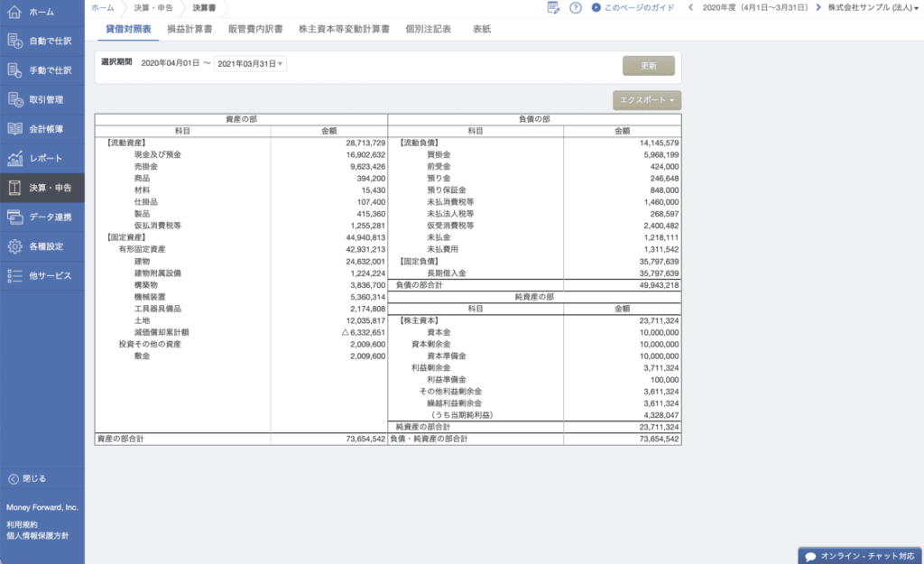The image size is (924, 564).
Task: Open the 株式会社サンプル (法人) company dropdown
Action: (872, 7)
